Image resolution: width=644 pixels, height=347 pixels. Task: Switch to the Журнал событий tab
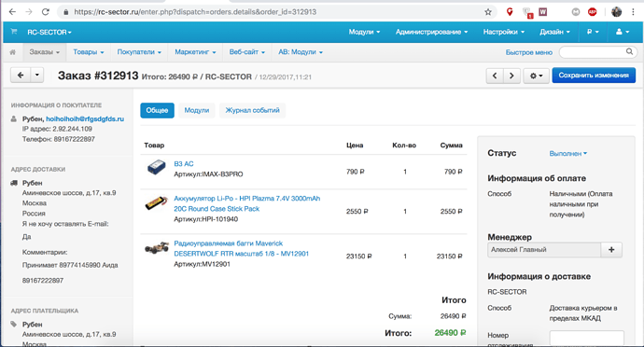(252, 110)
